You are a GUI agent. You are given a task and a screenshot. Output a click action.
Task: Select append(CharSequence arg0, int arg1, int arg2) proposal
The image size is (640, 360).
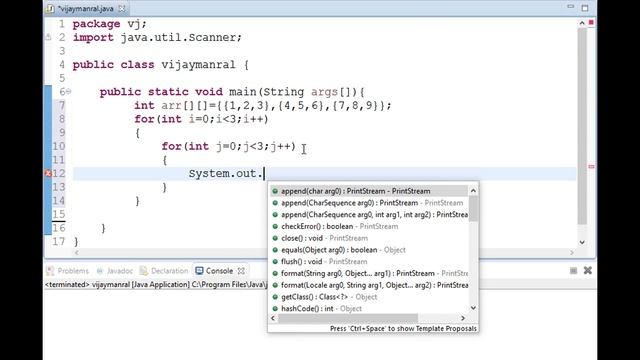369,215
